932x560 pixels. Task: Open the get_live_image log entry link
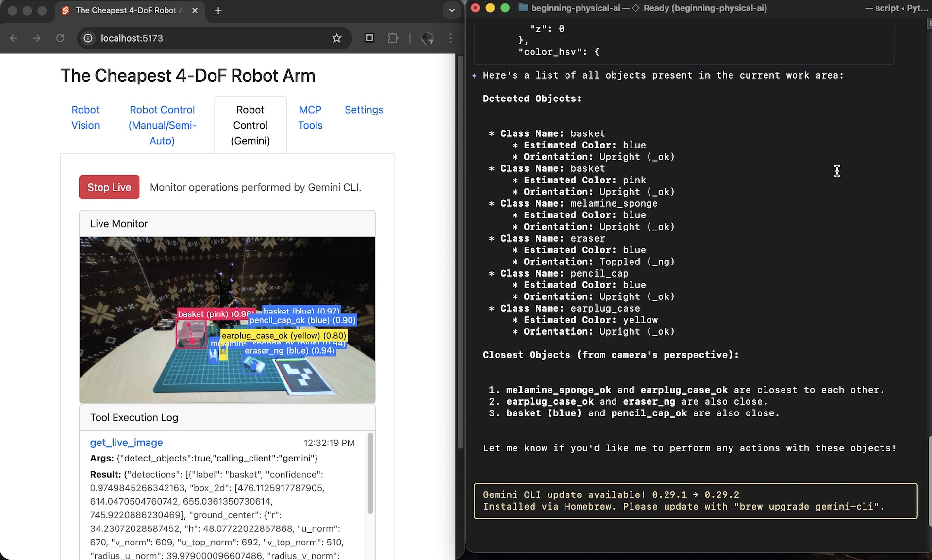(126, 443)
